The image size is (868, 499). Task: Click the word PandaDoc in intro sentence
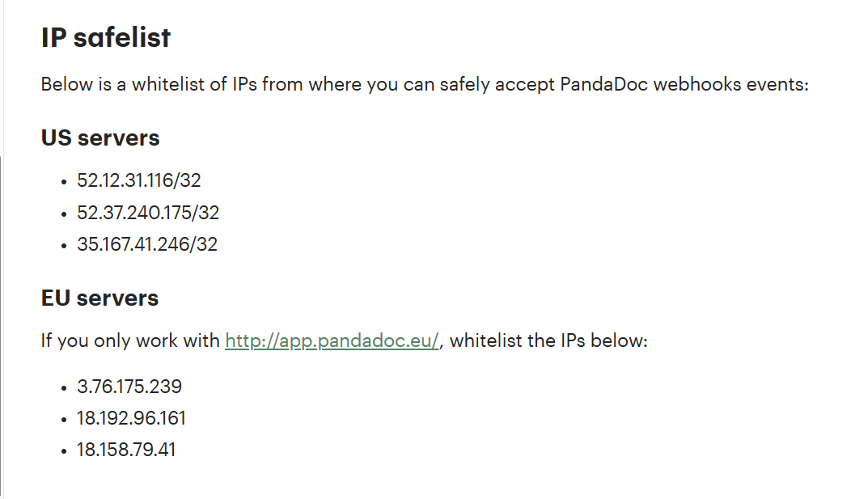click(x=603, y=84)
